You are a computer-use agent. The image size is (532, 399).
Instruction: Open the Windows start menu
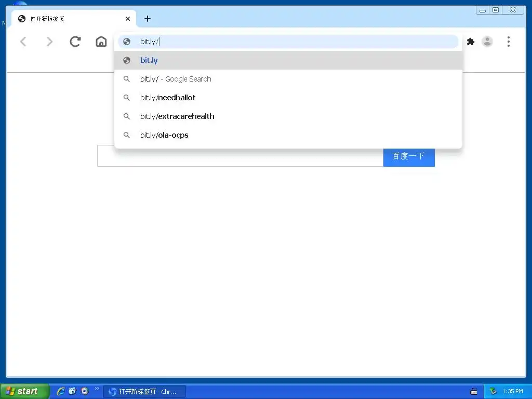click(x=24, y=391)
